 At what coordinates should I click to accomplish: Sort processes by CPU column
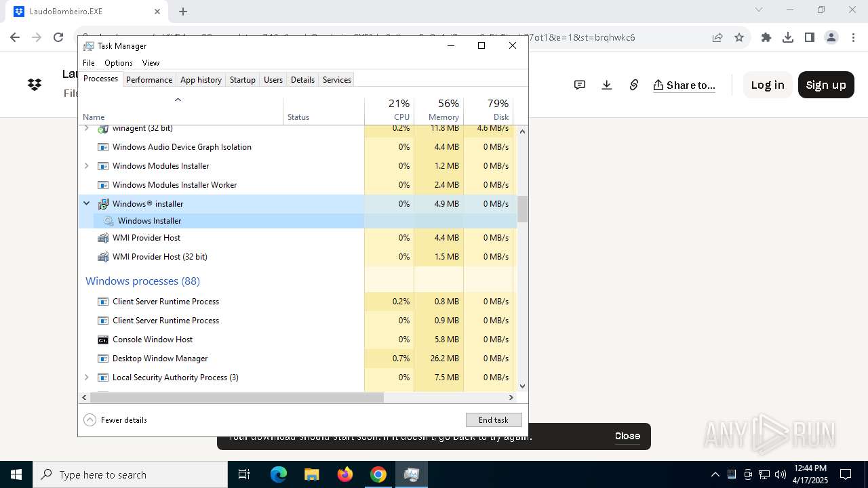click(389, 110)
